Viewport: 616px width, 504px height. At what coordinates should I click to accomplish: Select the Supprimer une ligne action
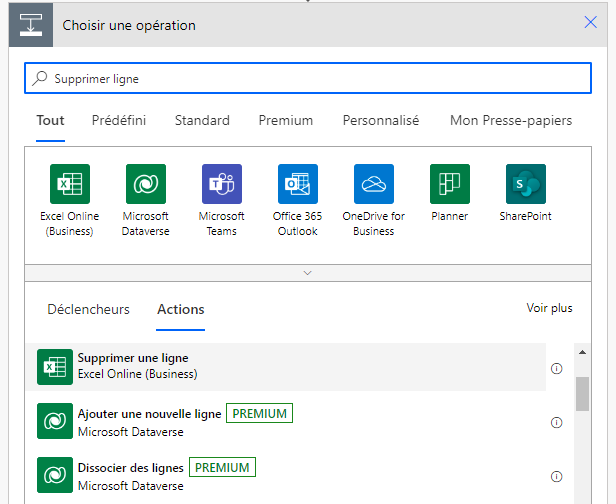tap(286, 367)
